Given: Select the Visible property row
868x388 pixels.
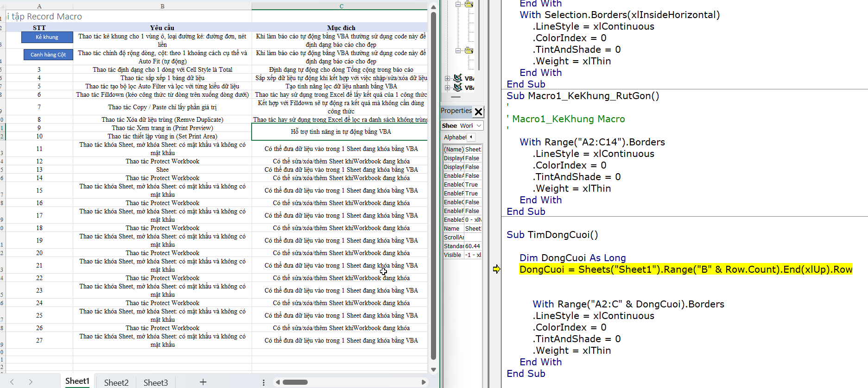Looking at the screenshot, I should [463, 255].
